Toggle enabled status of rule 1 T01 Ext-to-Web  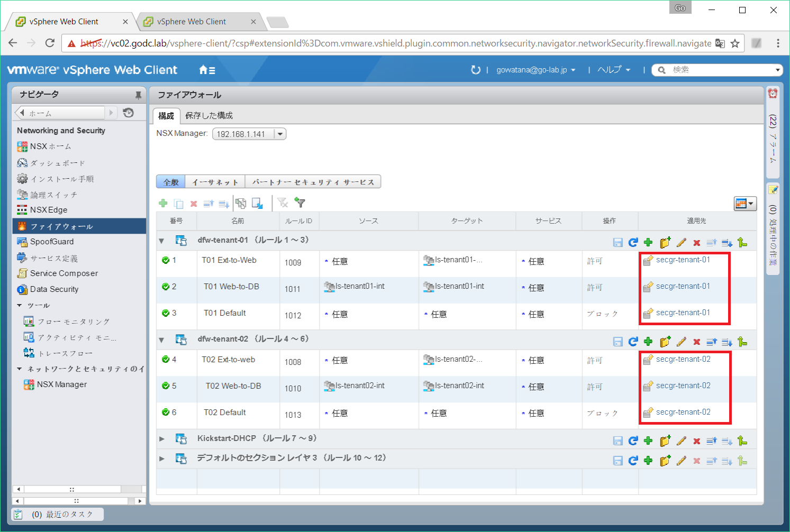coord(166,260)
